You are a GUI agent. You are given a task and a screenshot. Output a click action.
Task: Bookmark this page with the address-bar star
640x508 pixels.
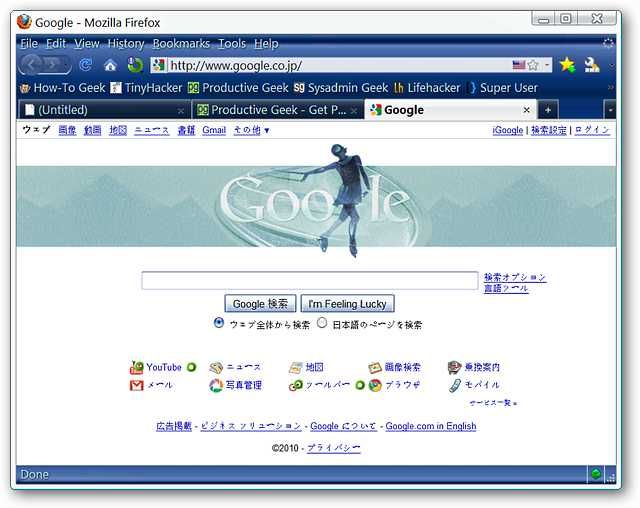pos(532,65)
